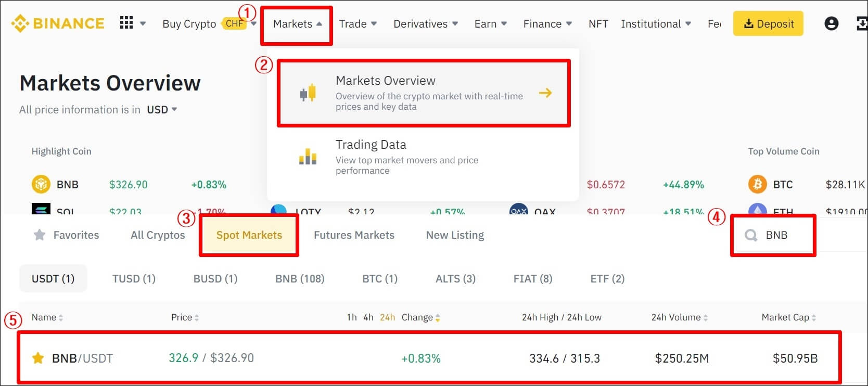Select the 24h change interval
868x386 pixels.
(x=387, y=317)
